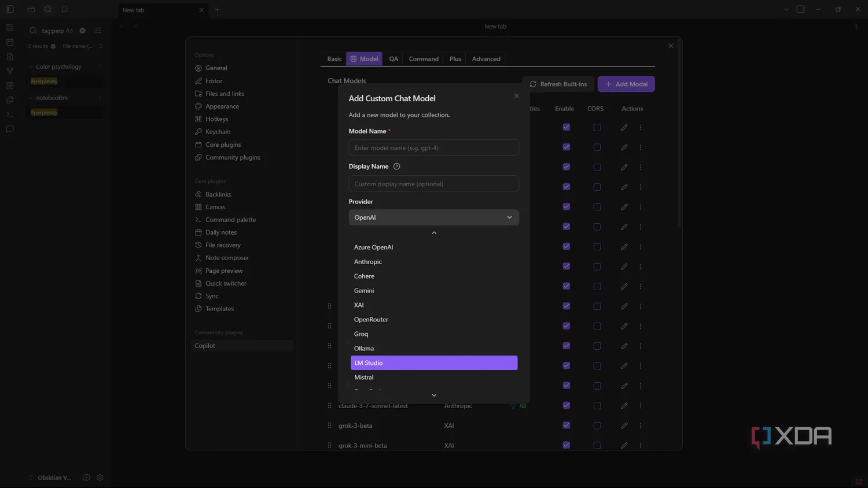Open the Obsidian vault switcher
Screen dimensions: 868x488
[x=50, y=478]
